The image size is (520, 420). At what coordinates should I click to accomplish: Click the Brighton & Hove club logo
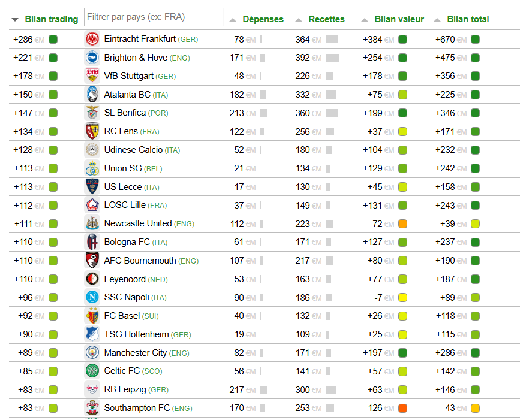pyautogui.click(x=92, y=58)
